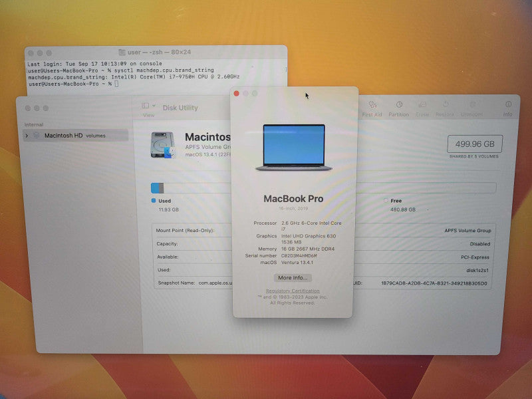Open the Info toolbar icon in Disk Utility
This screenshot has width=532, height=399.
(508, 104)
